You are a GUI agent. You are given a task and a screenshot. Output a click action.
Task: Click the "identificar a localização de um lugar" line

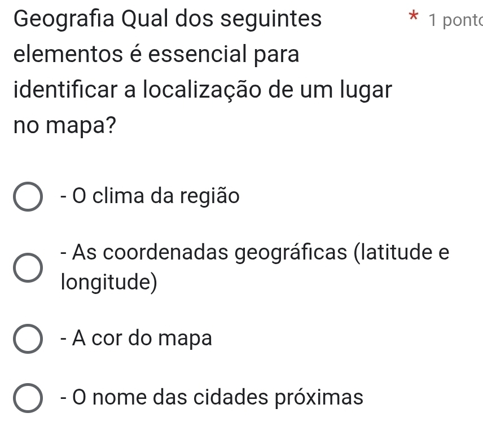coord(201,90)
